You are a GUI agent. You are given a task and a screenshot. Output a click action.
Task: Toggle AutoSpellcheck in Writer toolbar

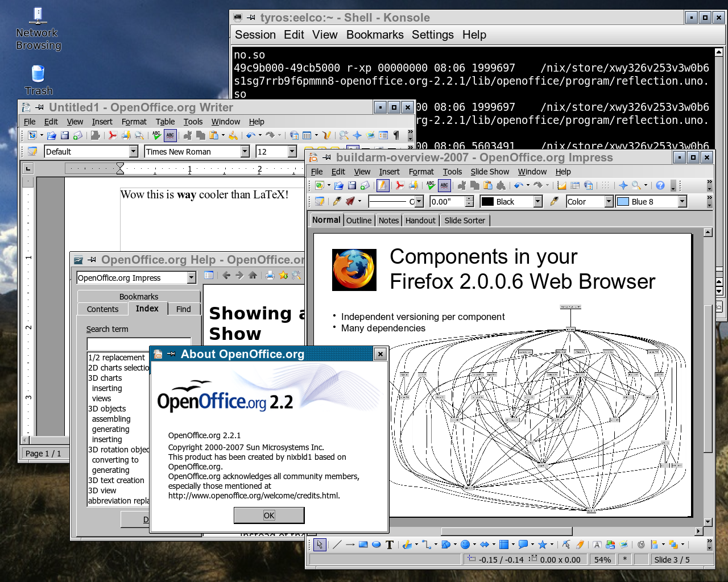pos(170,135)
